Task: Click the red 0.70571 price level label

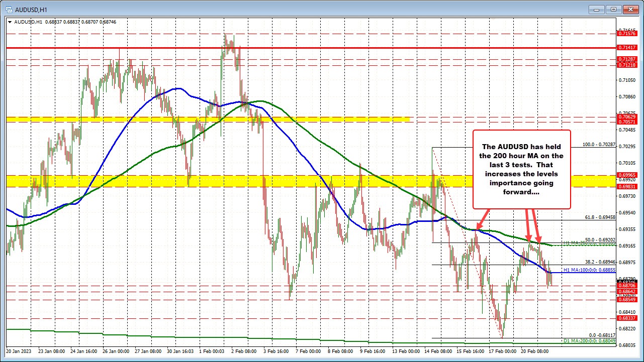Action: [627, 122]
